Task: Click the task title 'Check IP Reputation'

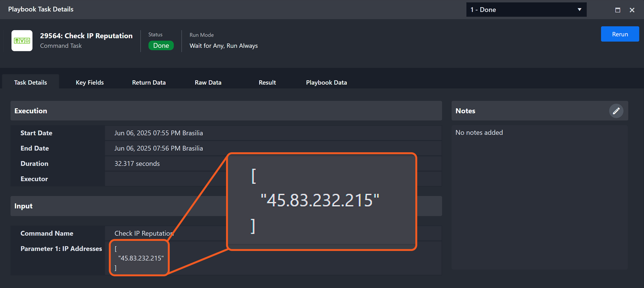Action: [x=86, y=36]
